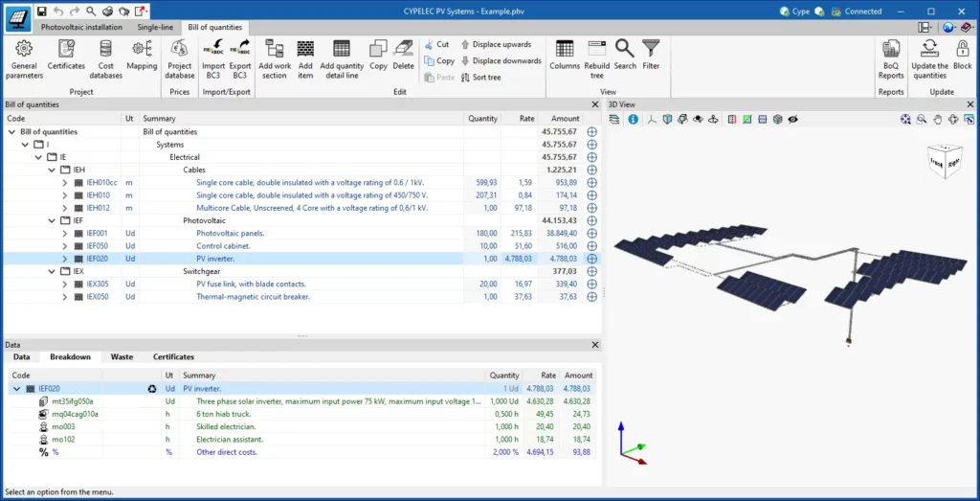Collapse IEF020 in the Breakdown panel
The image size is (980, 501).
[16, 389]
